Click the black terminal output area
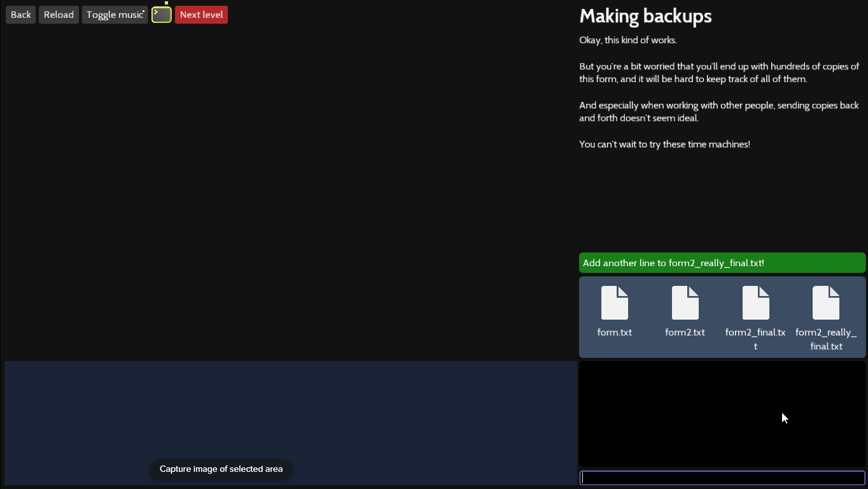868x489 pixels. click(x=722, y=415)
